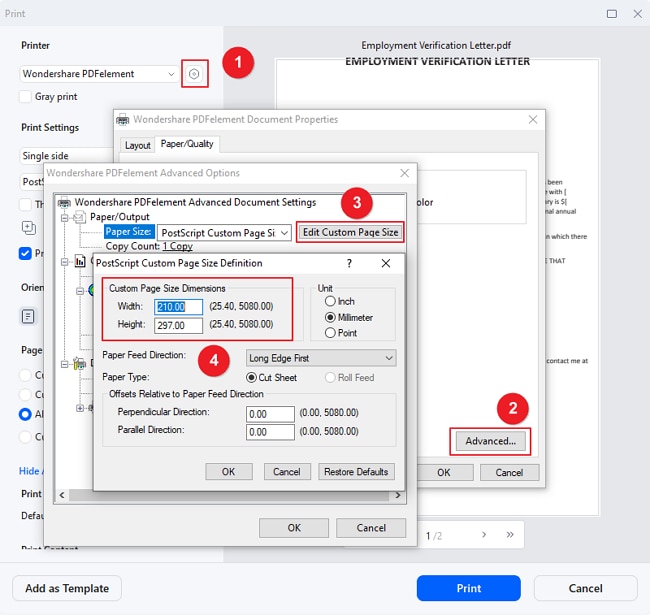Image resolution: width=650 pixels, height=615 pixels.
Task: Close the Document Properties window
Action: coord(533,120)
